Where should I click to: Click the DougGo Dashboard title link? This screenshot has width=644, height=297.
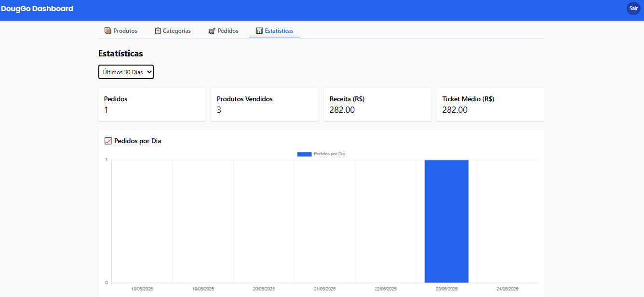click(37, 9)
